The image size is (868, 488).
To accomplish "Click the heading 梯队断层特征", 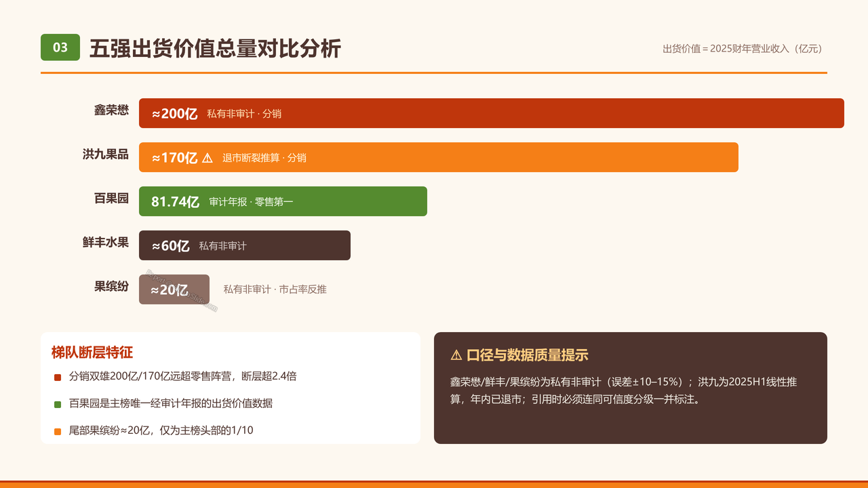I will tap(92, 352).
